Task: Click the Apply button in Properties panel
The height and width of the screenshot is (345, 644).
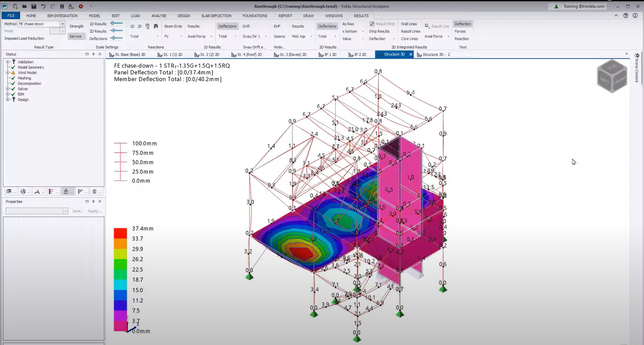Action: click(x=94, y=211)
